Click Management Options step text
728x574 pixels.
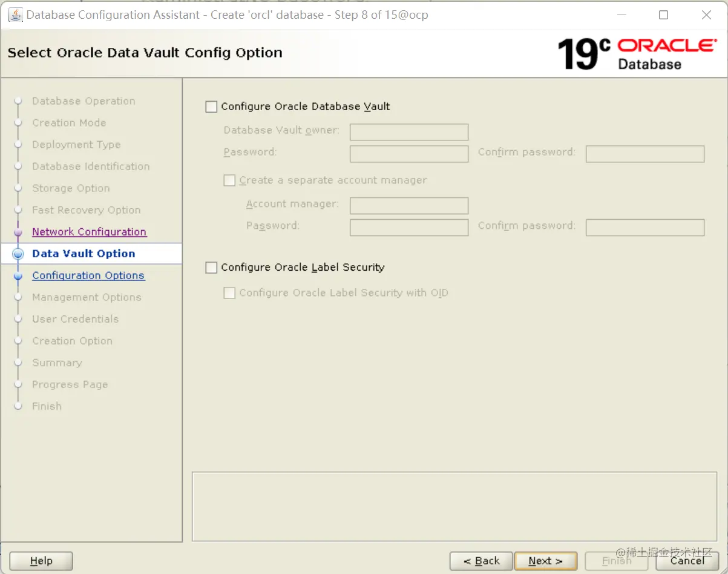(x=87, y=297)
